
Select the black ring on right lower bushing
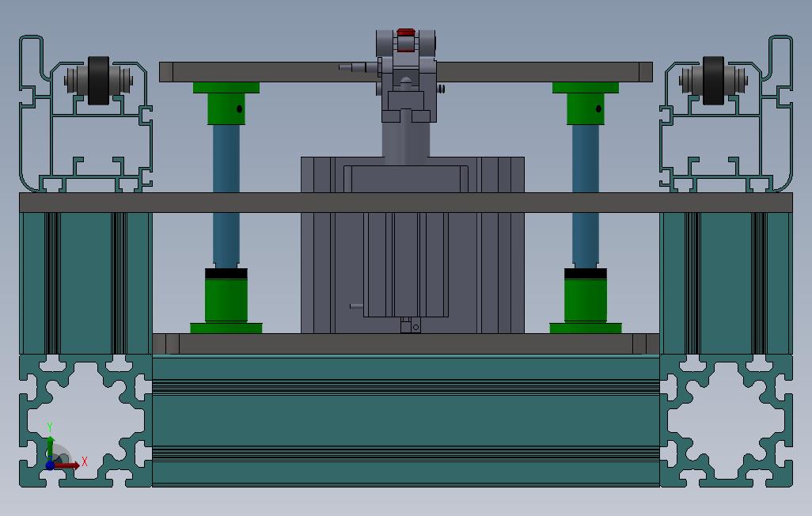(586, 274)
